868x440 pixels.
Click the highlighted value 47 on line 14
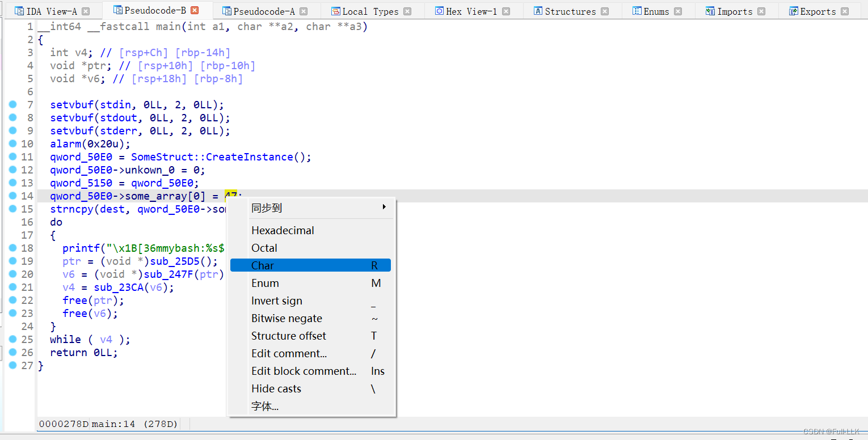click(231, 196)
